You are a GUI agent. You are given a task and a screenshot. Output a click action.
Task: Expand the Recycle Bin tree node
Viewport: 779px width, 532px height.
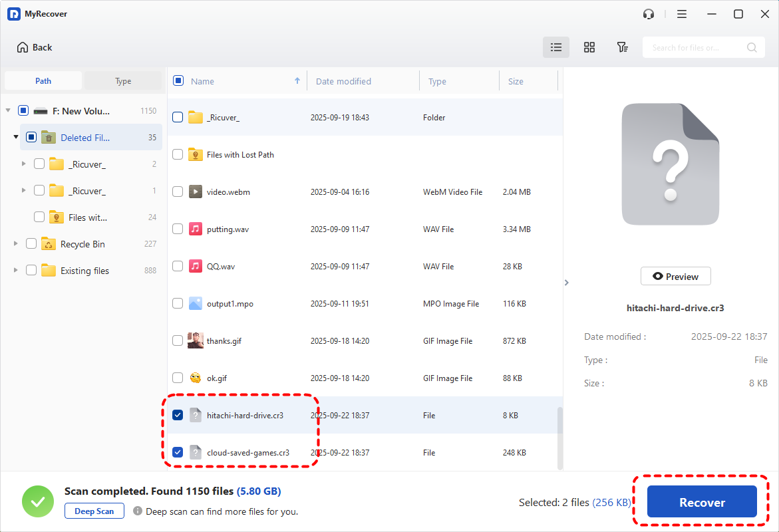click(x=15, y=244)
